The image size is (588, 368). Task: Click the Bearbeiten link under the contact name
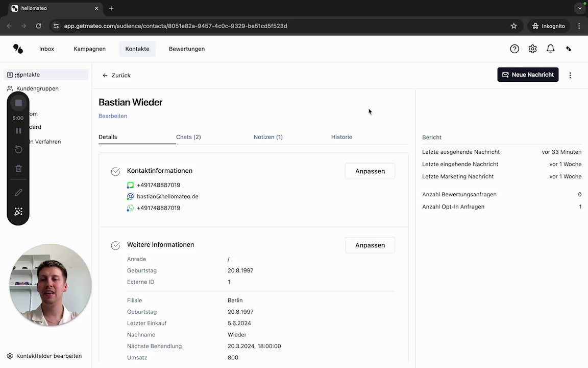pos(113,116)
